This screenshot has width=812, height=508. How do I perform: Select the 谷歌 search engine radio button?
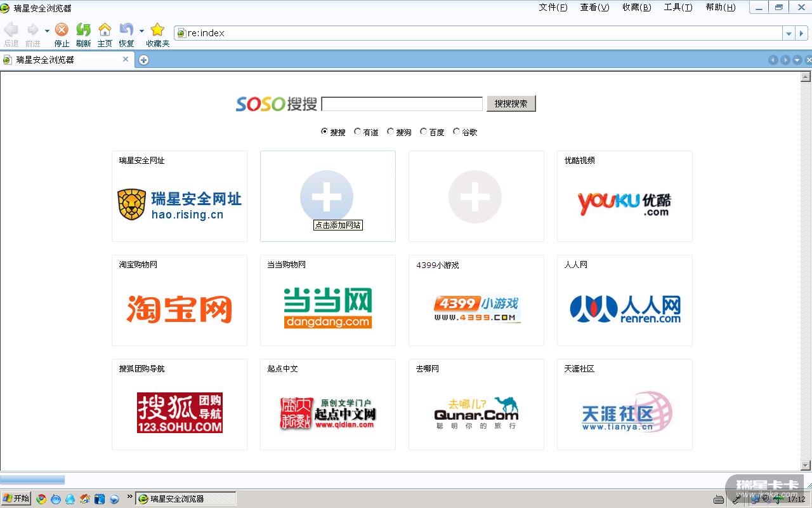[x=457, y=131]
